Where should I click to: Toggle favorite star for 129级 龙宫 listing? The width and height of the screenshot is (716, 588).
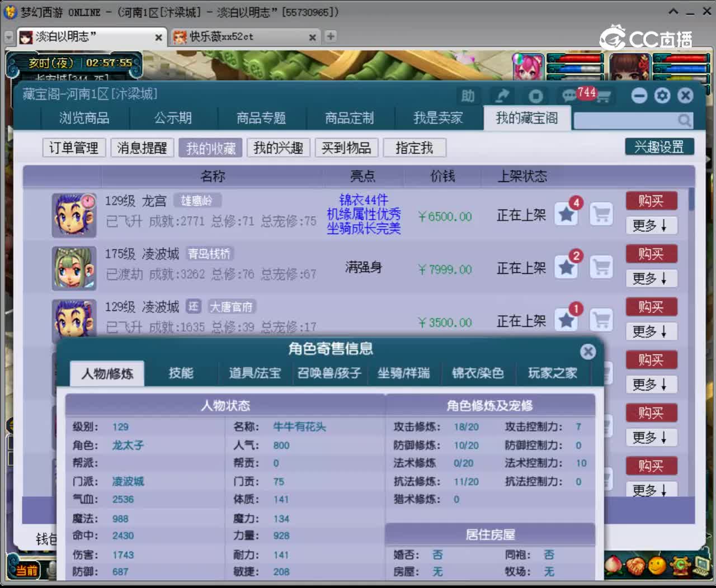tap(566, 214)
